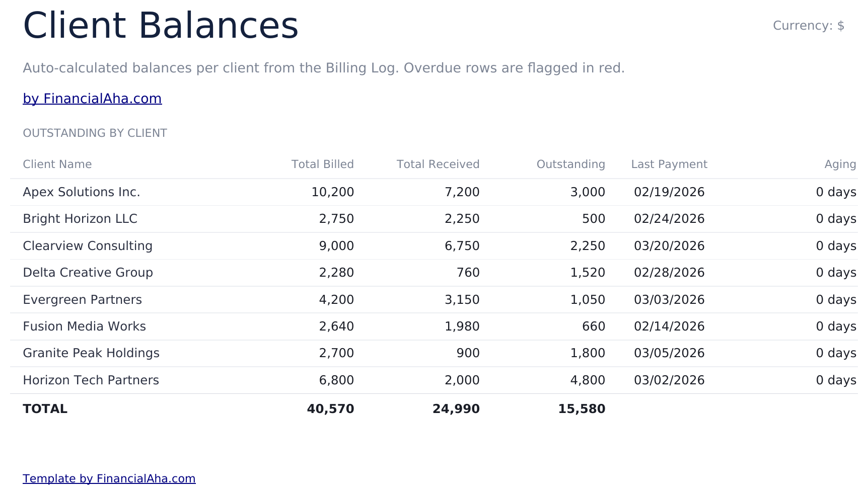Screen dimensions: 868x495
Task: Click Bright Horizon total billed 2,750
Action: coord(336,219)
